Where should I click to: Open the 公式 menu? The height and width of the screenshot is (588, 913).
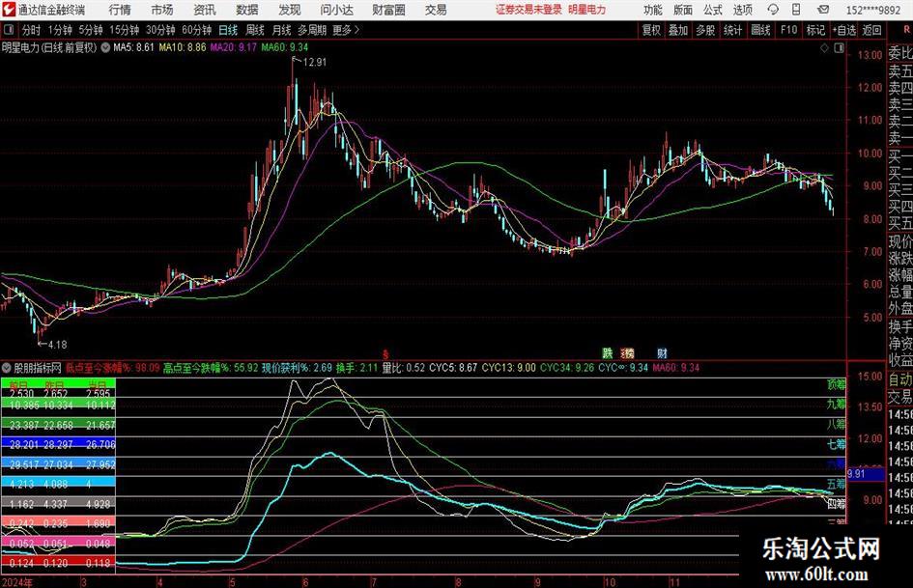click(713, 10)
